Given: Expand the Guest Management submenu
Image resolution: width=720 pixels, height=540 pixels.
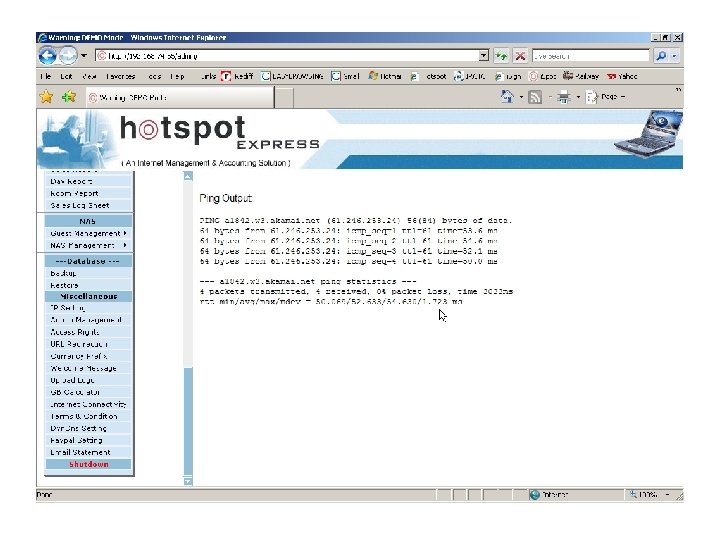Looking at the screenshot, I should point(88,233).
